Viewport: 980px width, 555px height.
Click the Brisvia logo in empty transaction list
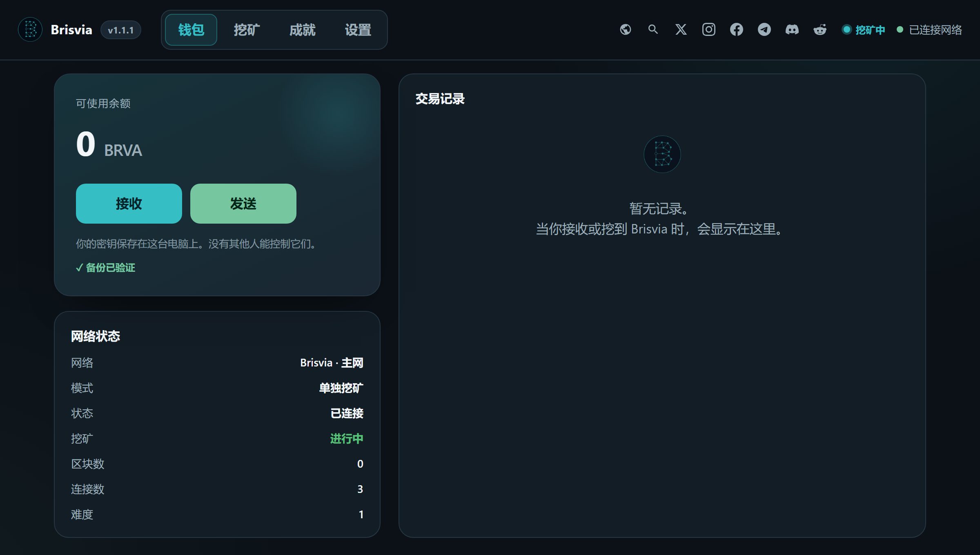coord(662,154)
